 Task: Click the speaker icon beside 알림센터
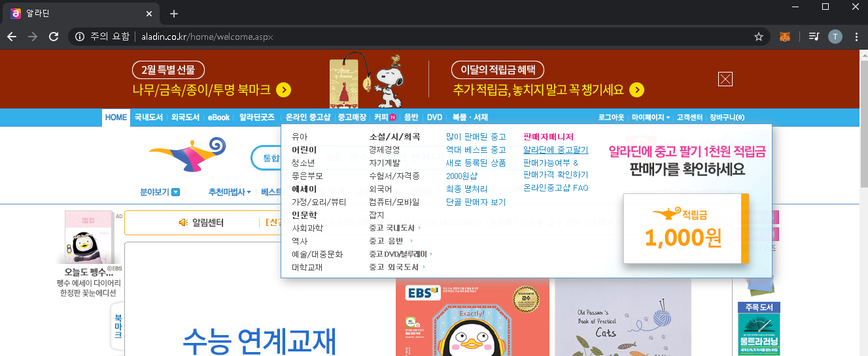tap(183, 223)
